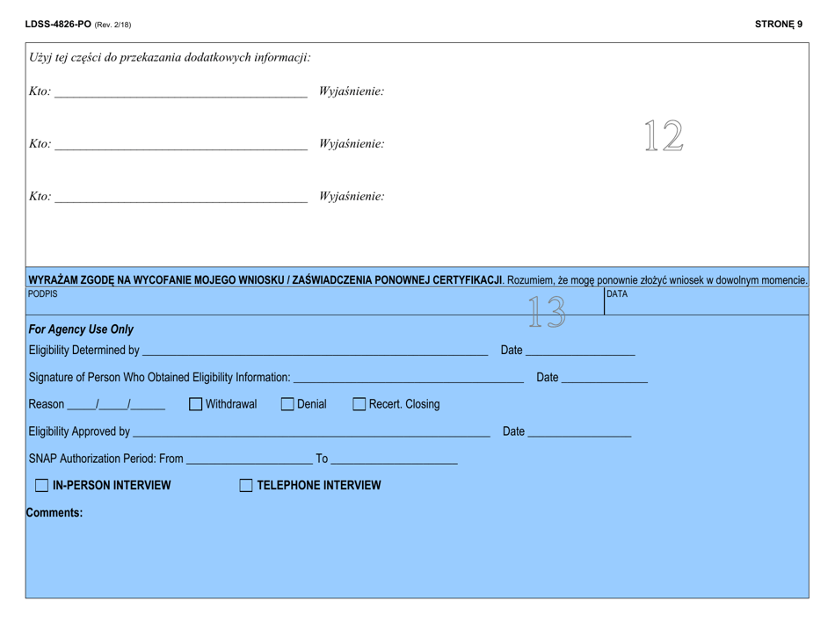Image resolution: width=835 pixels, height=644 pixels.
Task: Enable the IN-PERSON INTERVIEW checkbox
Action: coord(41,484)
